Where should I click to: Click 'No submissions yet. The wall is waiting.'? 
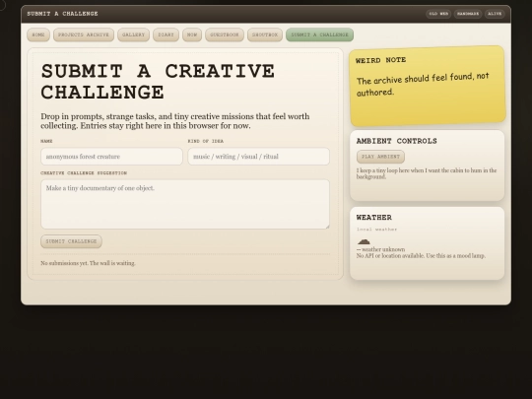88,263
